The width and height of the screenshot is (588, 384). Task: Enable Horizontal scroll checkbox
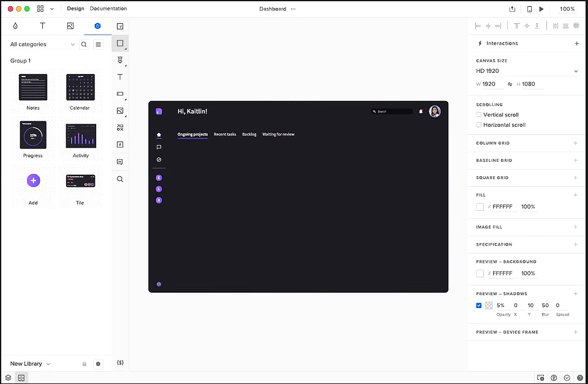[479, 125]
